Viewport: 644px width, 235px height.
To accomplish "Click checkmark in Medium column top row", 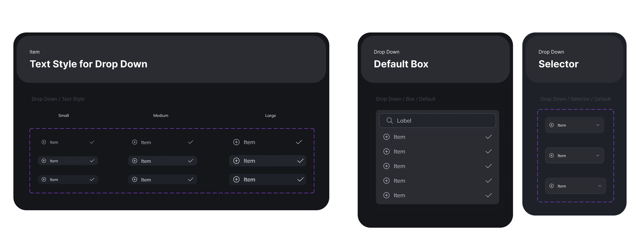I will tap(190, 142).
